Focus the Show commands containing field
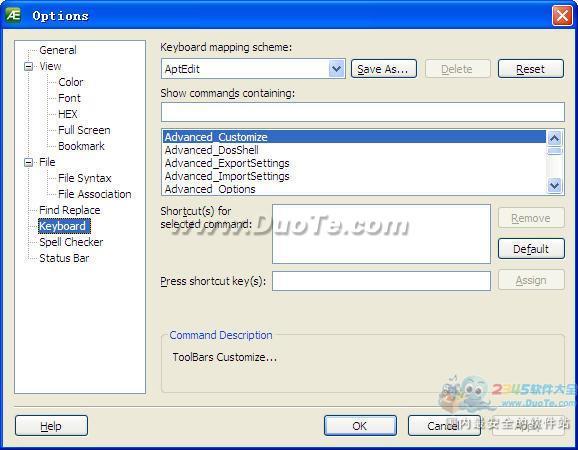The height and width of the screenshot is (450, 578). [363, 112]
